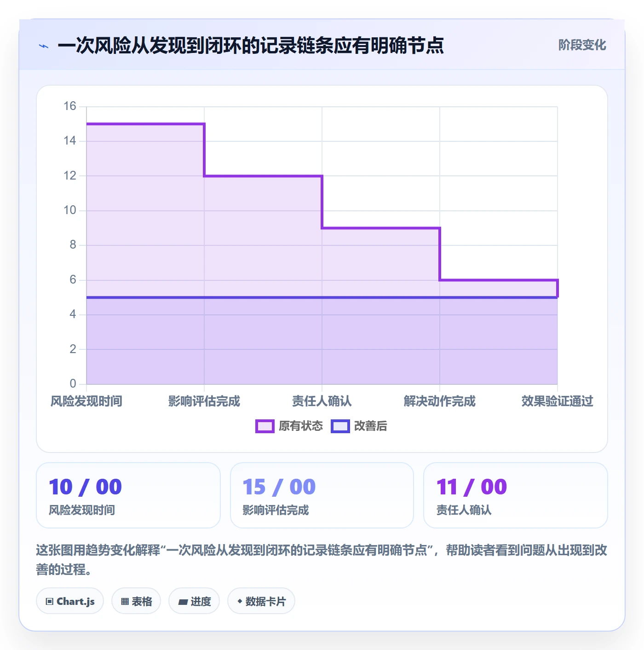644x650 pixels.
Task: Click the description paragraph below the cards
Action: tap(322, 560)
